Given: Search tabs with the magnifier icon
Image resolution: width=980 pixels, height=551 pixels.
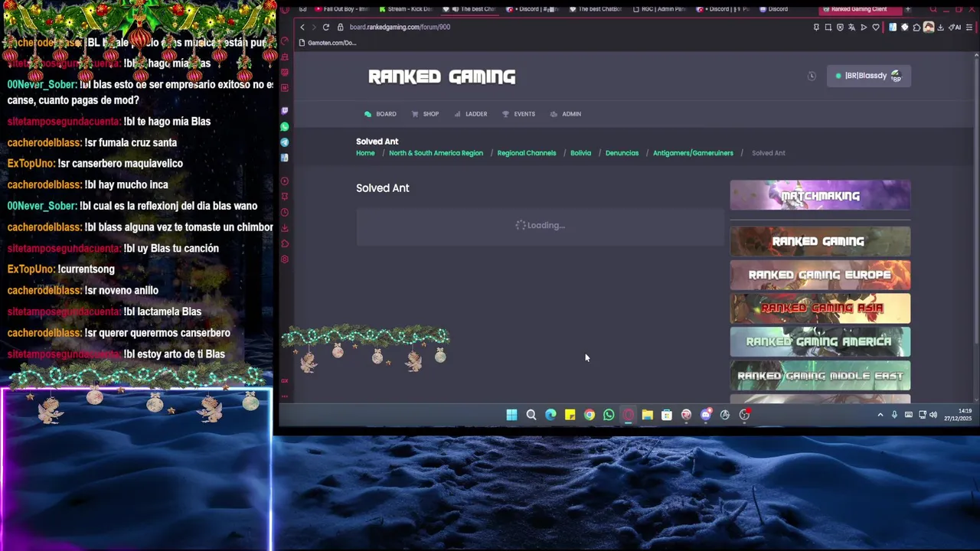Looking at the screenshot, I should point(933,9).
